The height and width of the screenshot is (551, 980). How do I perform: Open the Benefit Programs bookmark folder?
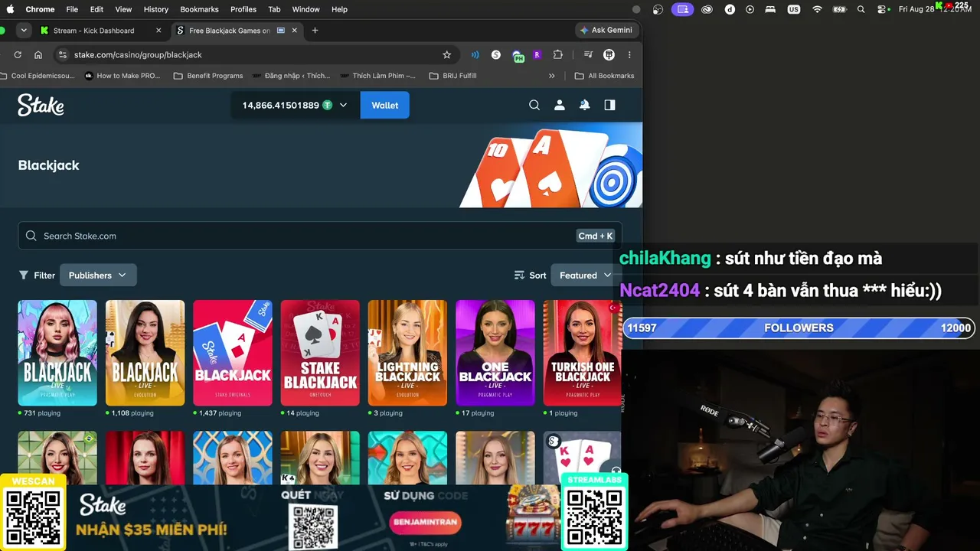pos(208,76)
